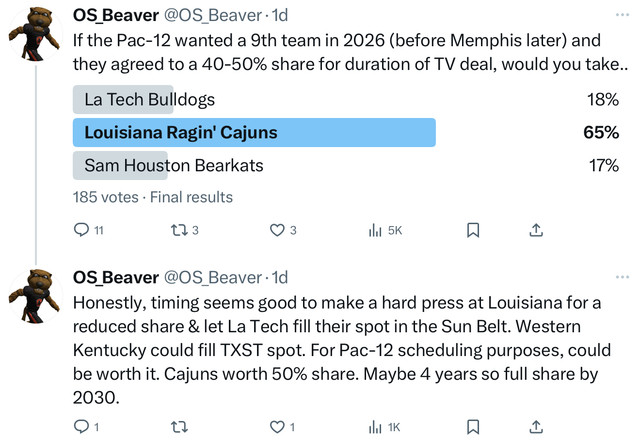The image size is (640, 443).
Task: Reply to the Pac-12 poll tweet
Action: (x=83, y=230)
